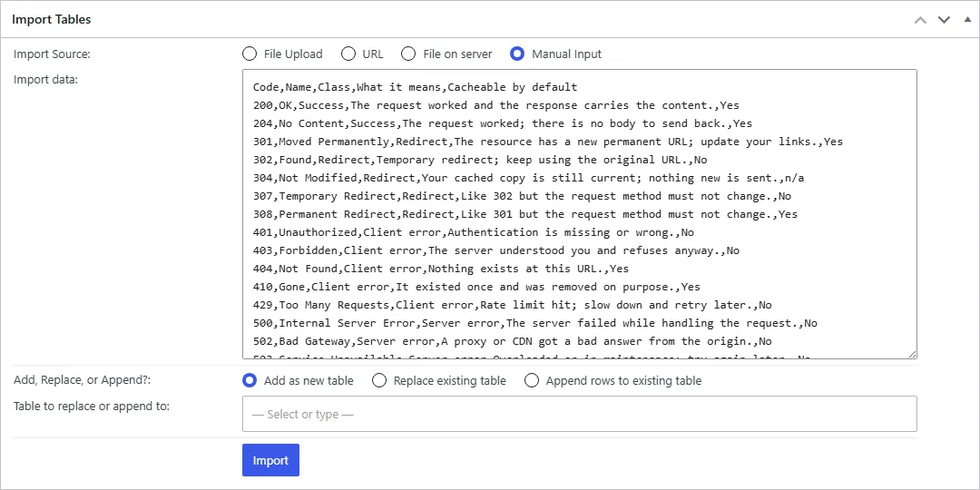Screen dimensions: 980x490
Task: Click the 410,Gone line
Action: pos(477,286)
